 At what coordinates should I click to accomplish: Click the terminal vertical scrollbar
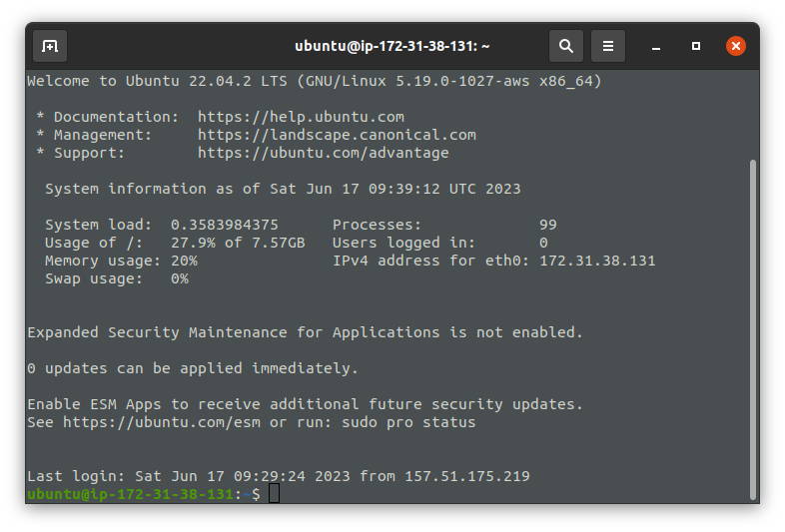tap(752, 329)
